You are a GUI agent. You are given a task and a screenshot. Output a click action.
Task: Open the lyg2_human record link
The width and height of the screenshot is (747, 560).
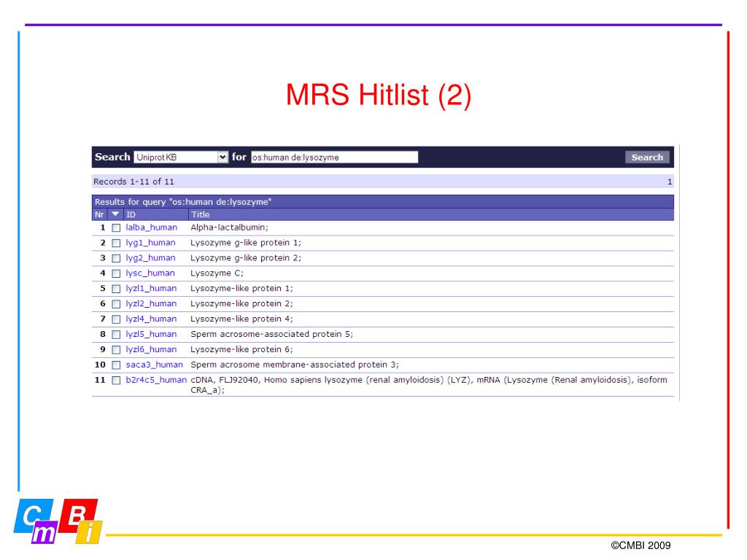[x=150, y=258]
